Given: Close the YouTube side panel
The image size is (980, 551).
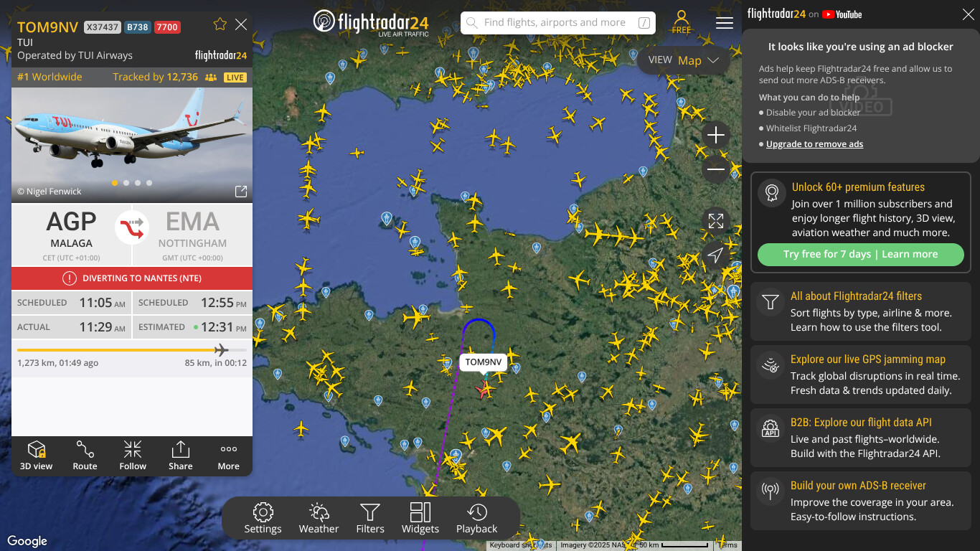Looking at the screenshot, I should pyautogui.click(x=967, y=14).
